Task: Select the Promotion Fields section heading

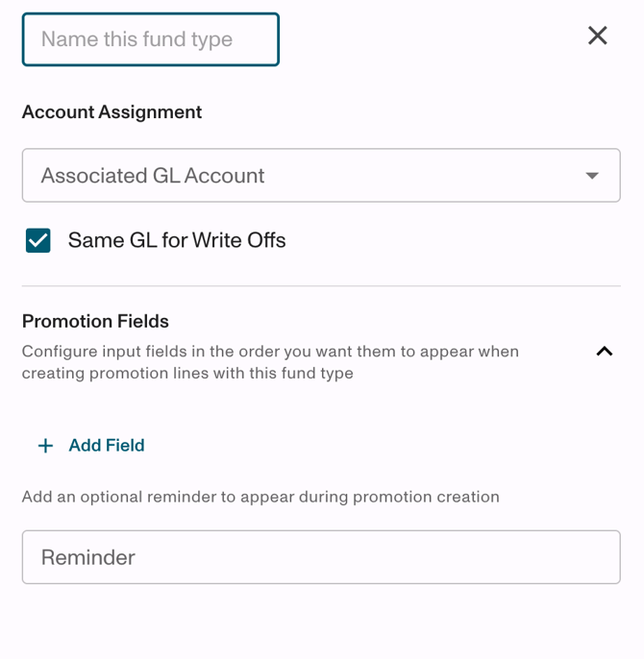Action: click(x=95, y=322)
